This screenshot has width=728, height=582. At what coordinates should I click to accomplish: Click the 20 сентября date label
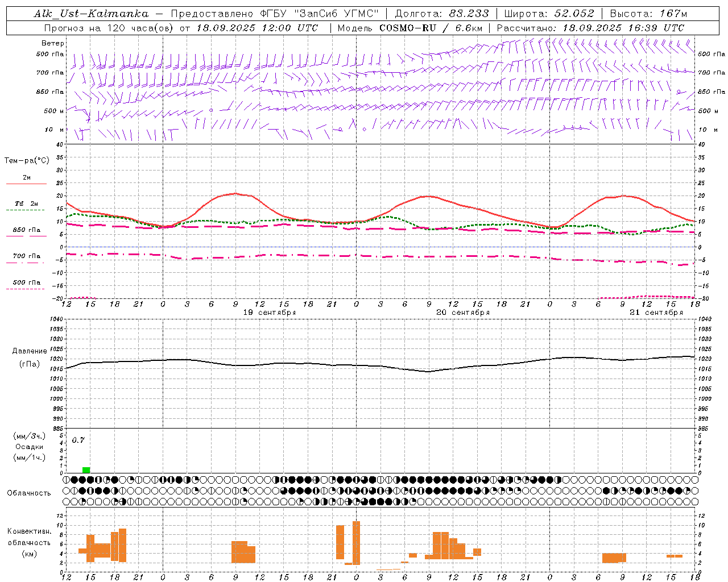coord(463,313)
